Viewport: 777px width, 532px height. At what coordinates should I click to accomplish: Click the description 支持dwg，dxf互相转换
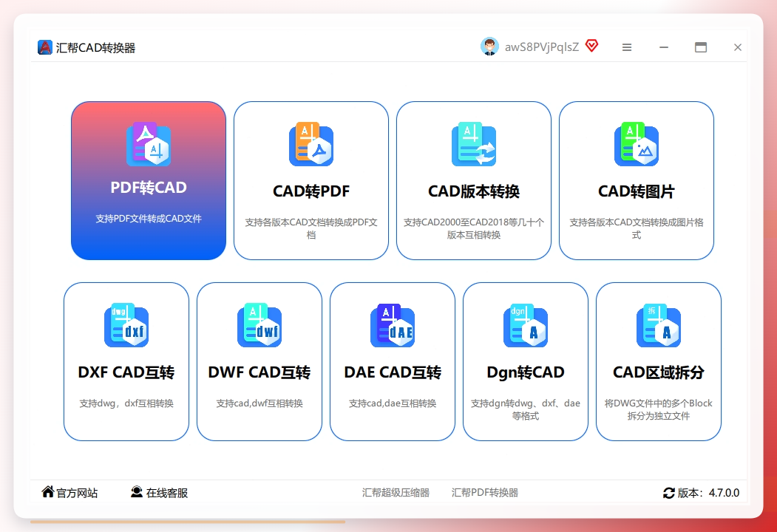pyautogui.click(x=126, y=403)
